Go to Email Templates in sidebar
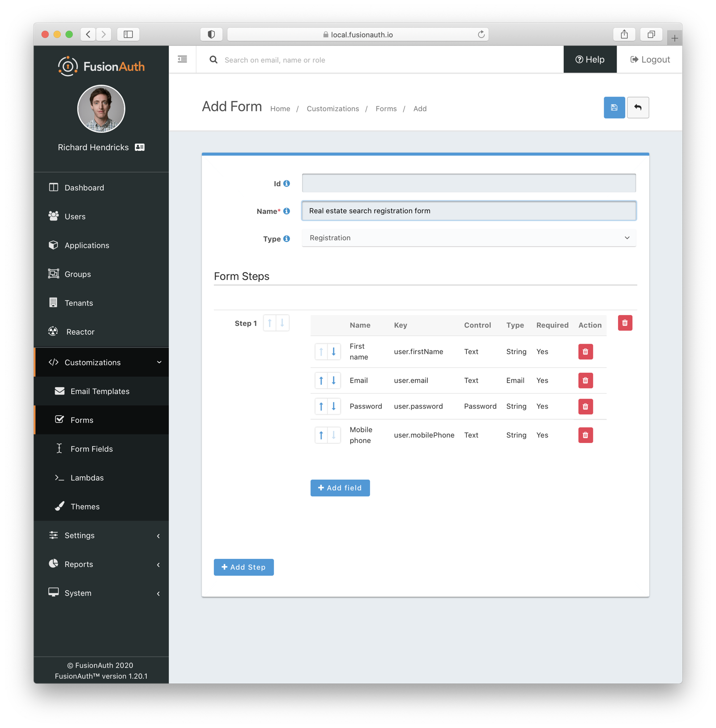This screenshot has width=716, height=728. pyautogui.click(x=99, y=392)
